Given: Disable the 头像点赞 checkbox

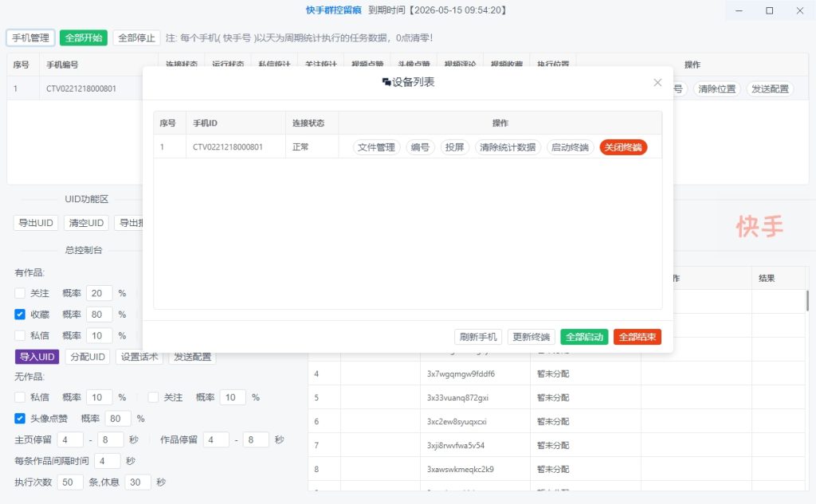Looking at the screenshot, I should [x=20, y=418].
